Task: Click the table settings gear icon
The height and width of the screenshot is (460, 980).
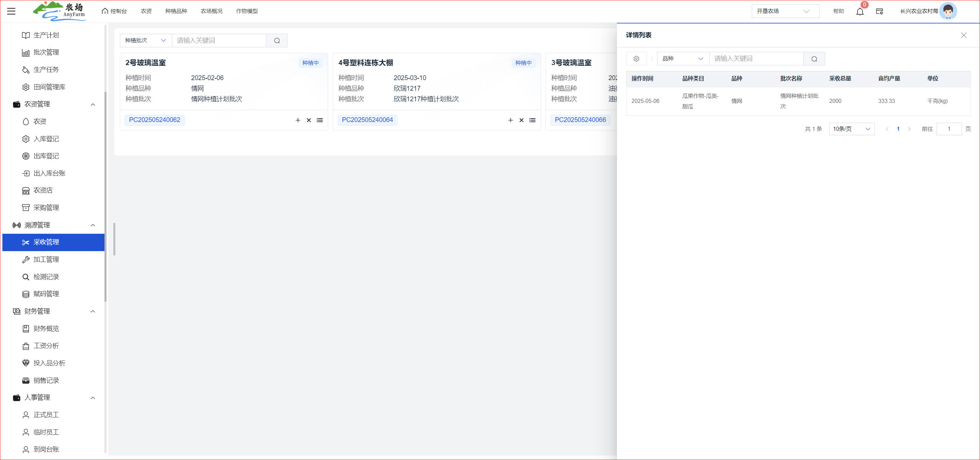Action: tap(636, 59)
